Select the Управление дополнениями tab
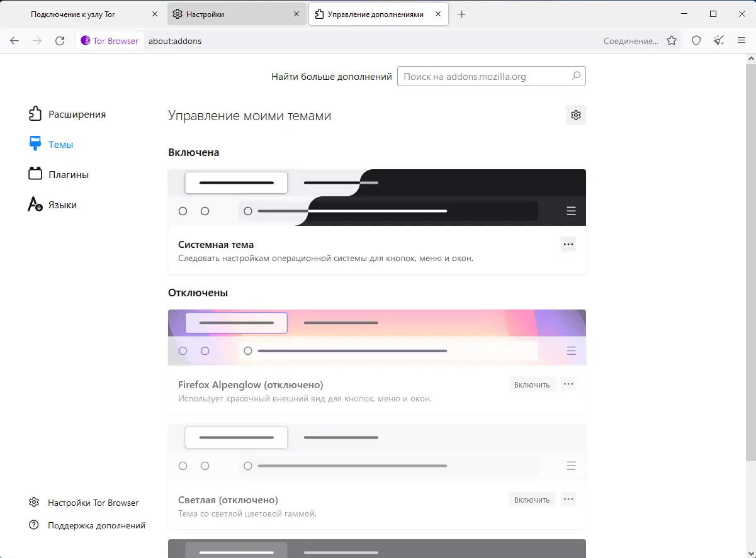Viewport: 756px width, 558px height. pyautogui.click(x=378, y=14)
